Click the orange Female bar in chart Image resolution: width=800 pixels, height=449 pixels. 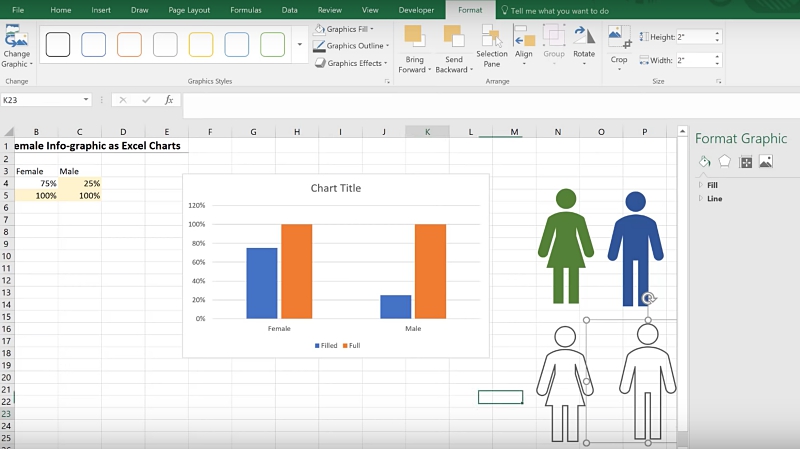(x=296, y=271)
